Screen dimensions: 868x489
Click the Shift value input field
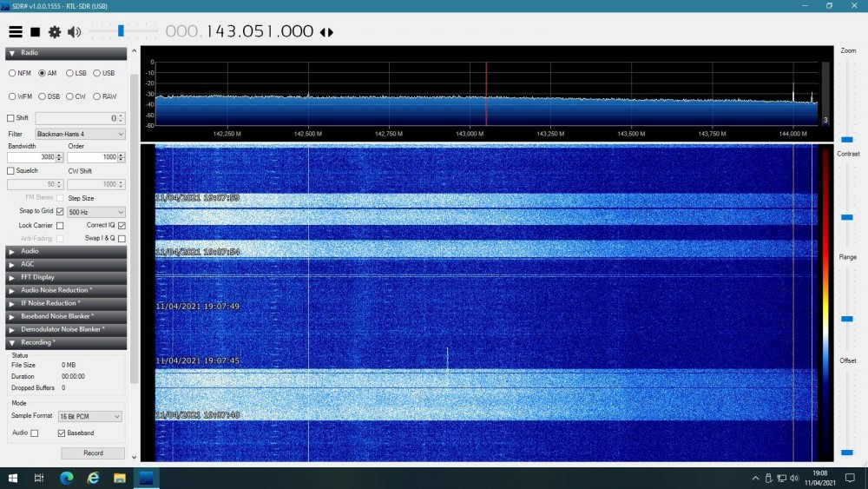76,118
